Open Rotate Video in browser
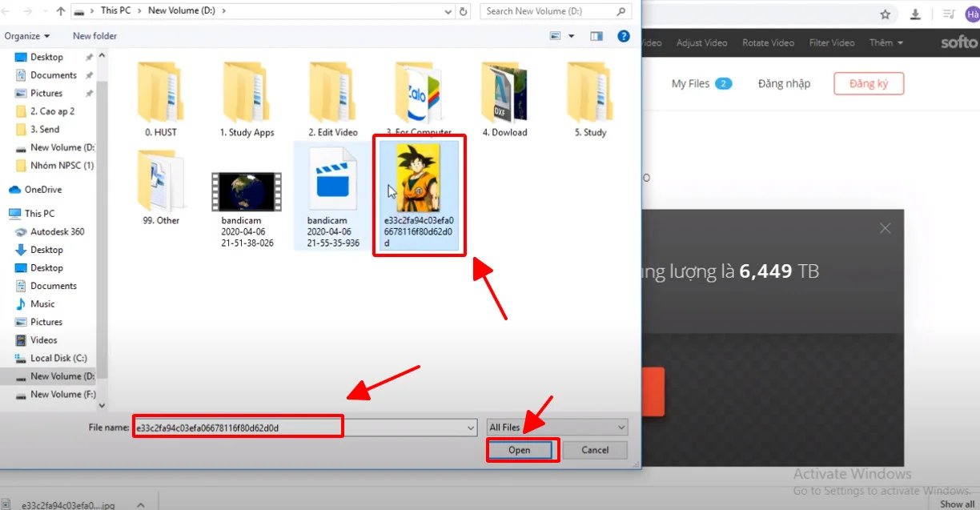 (768, 42)
